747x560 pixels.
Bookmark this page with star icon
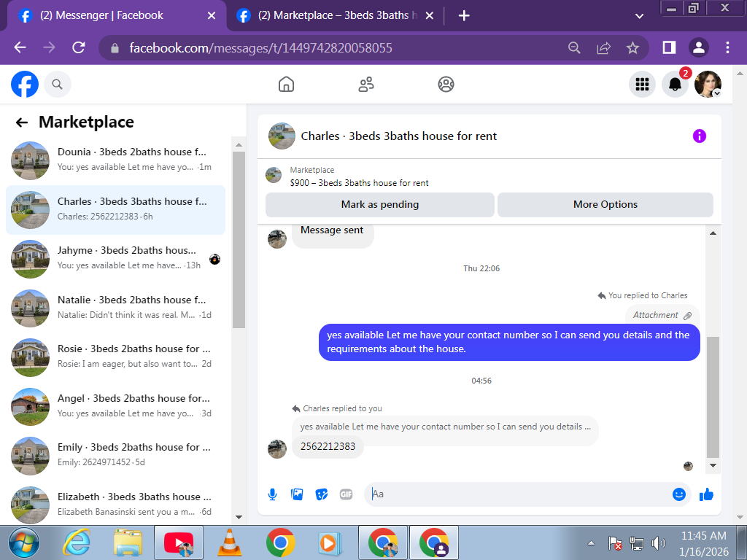pos(632,47)
